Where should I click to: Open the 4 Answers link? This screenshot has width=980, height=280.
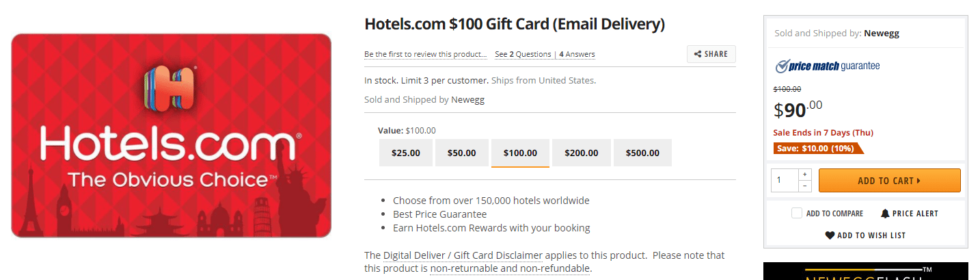point(577,54)
